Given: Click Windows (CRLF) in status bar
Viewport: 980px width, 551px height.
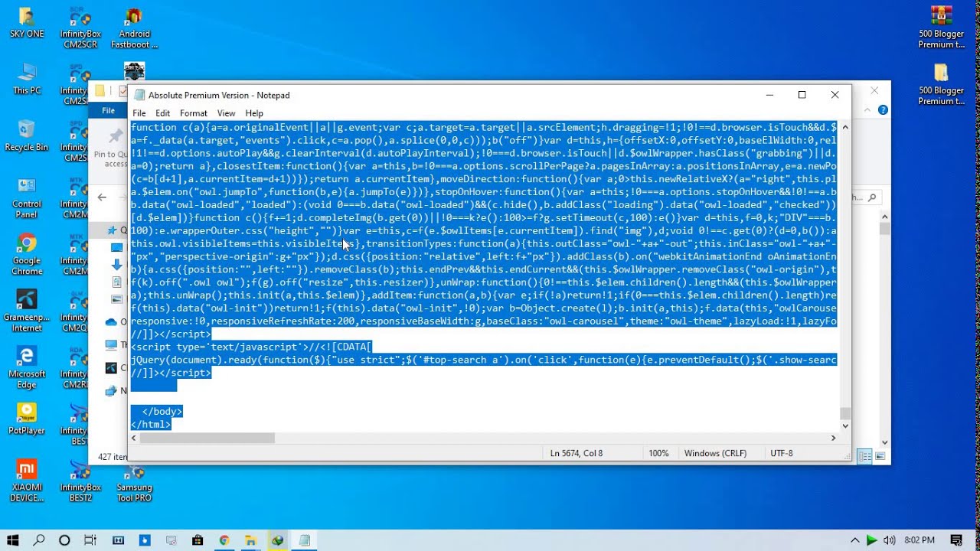Looking at the screenshot, I should pos(715,453).
